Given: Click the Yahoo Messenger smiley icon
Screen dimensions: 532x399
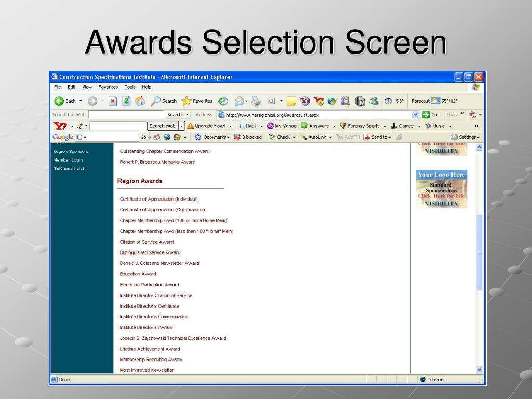Looking at the screenshot, I should tap(318, 101).
